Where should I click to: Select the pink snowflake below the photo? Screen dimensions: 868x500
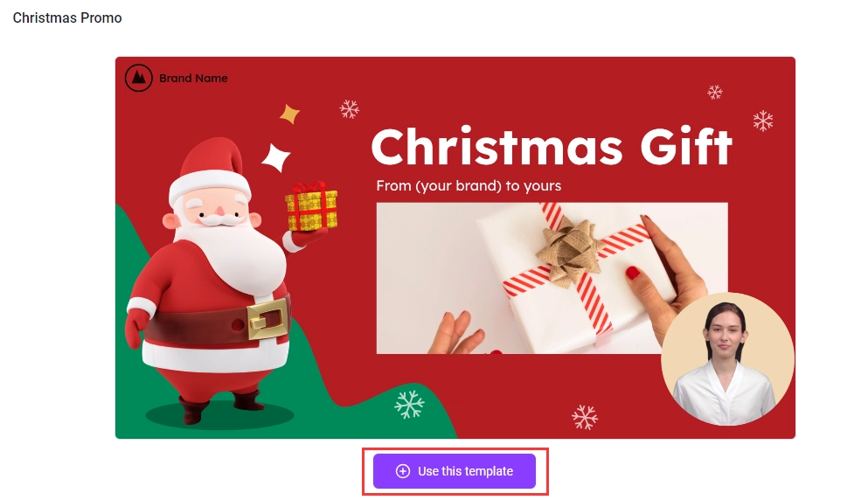(585, 417)
